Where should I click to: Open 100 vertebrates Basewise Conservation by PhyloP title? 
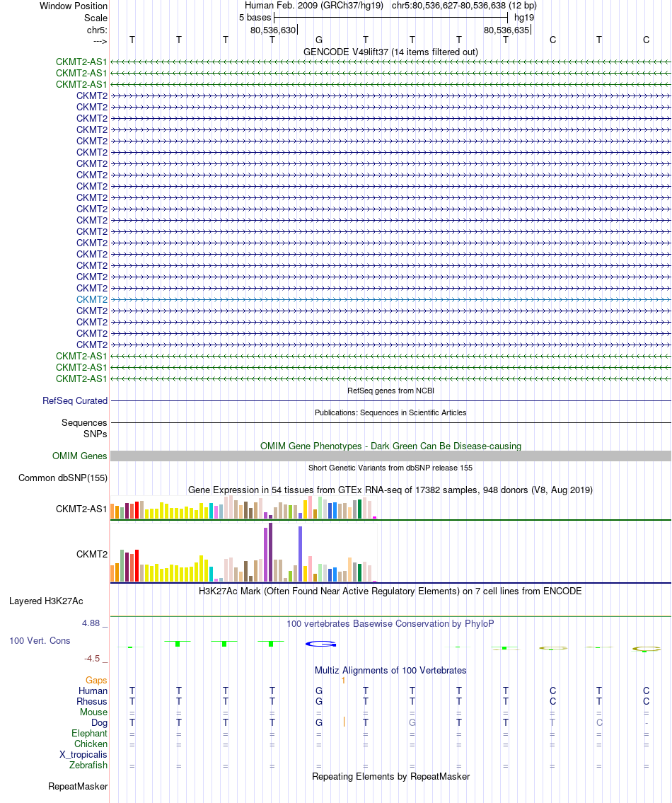click(390, 624)
